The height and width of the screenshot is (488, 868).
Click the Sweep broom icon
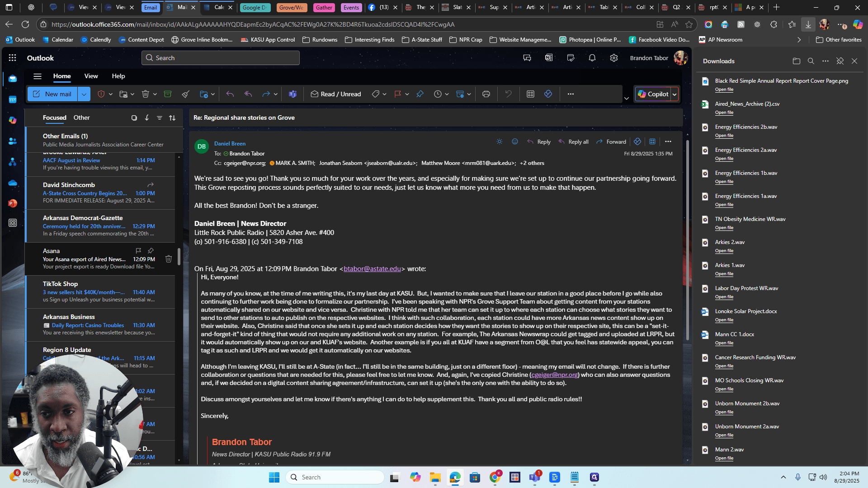(x=185, y=94)
